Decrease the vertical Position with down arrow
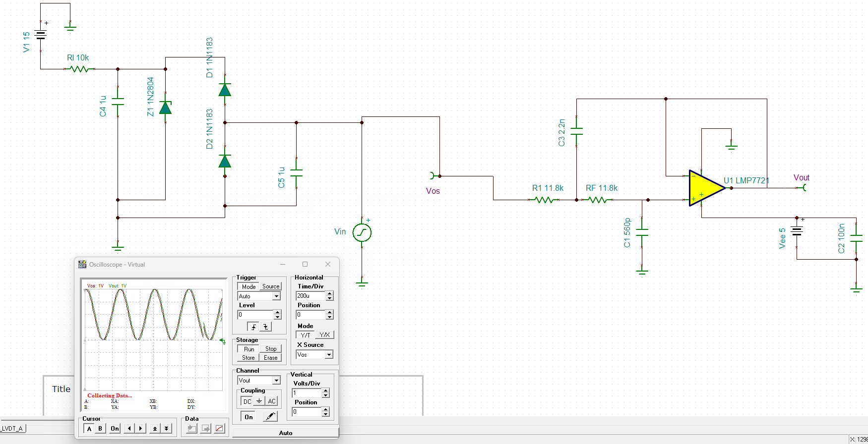Viewport: 868px width, 444px height. coord(326,414)
